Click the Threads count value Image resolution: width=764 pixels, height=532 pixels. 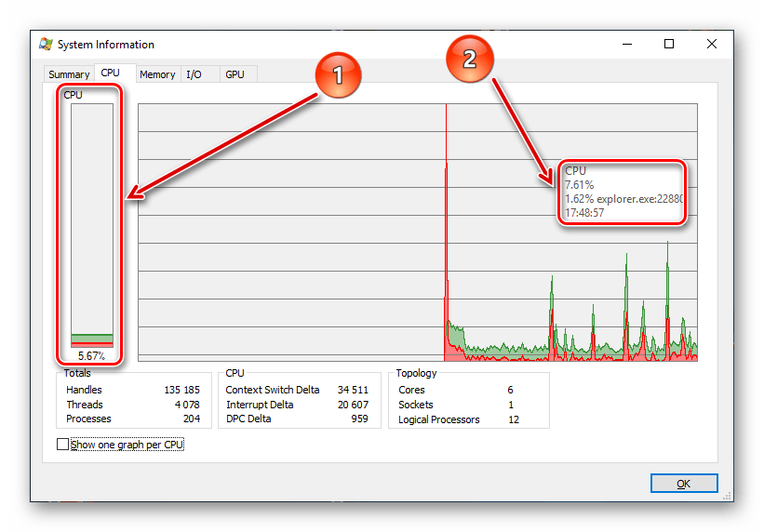coord(186,405)
